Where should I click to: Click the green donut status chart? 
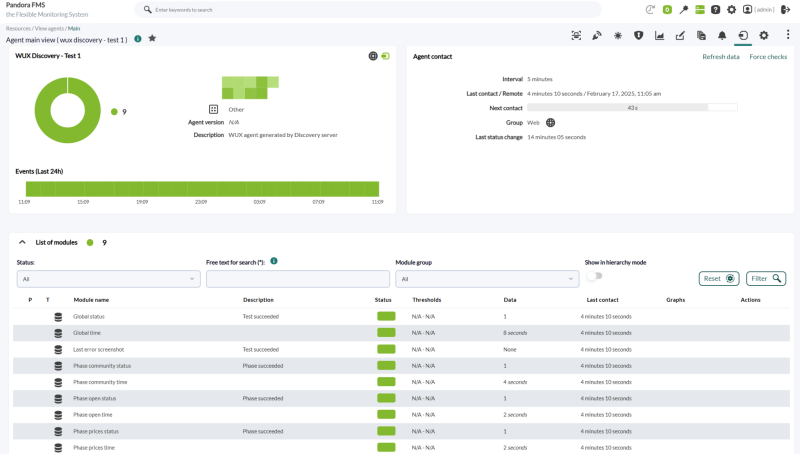click(67, 110)
